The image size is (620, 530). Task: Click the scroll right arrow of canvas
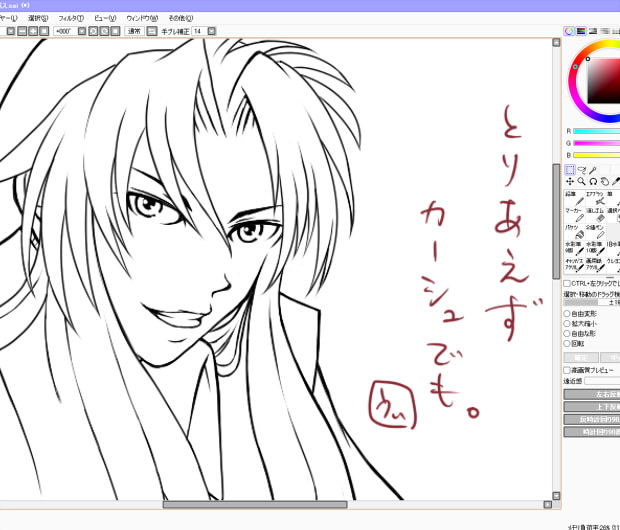pos(548,504)
